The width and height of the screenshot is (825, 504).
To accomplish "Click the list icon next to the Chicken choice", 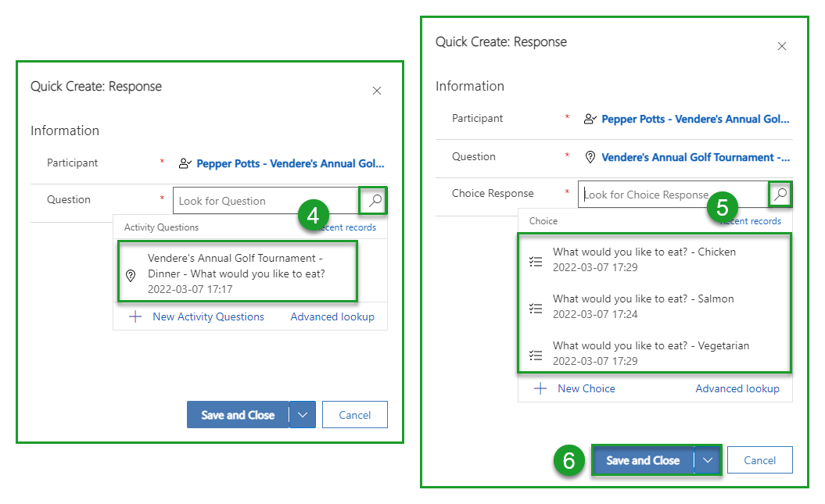I will point(536,261).
